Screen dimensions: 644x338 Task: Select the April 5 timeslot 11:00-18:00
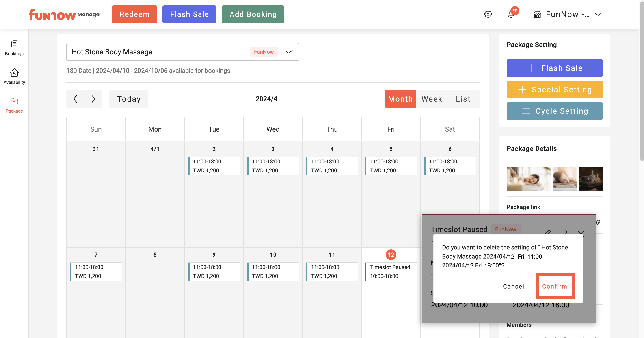[391, 166]
